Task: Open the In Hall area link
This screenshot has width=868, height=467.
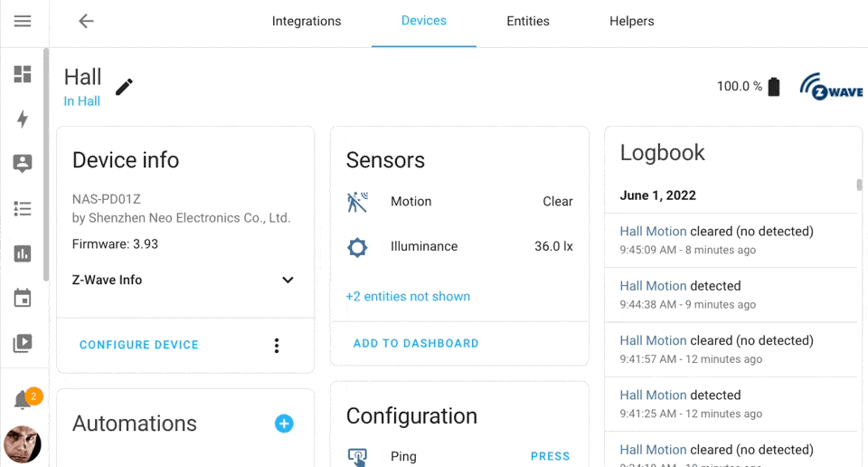Action: pyautogui.click(x=81, y=101)
